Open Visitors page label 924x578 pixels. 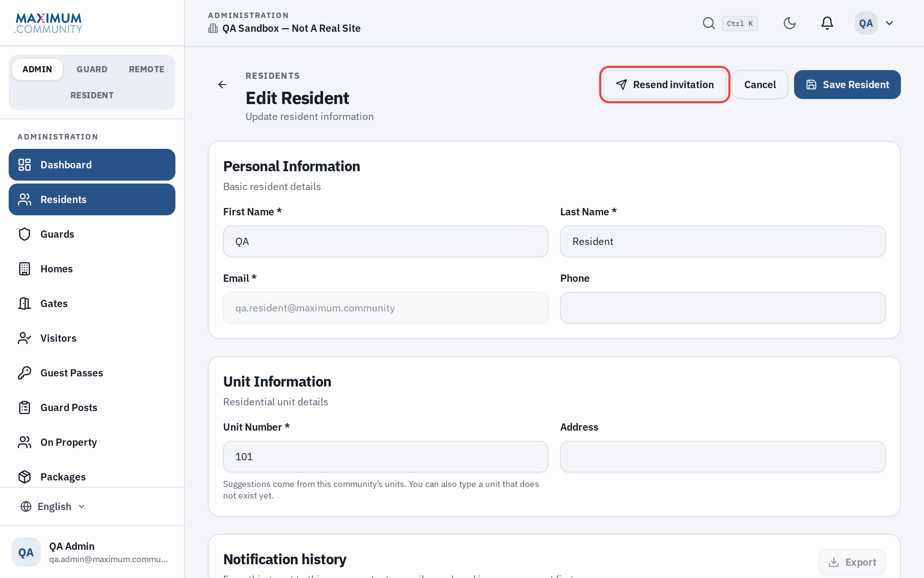point(58,338)
